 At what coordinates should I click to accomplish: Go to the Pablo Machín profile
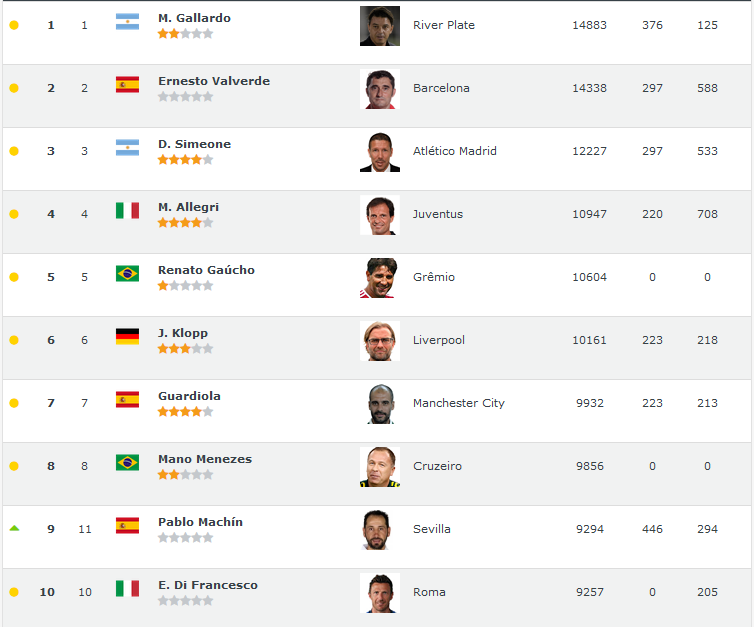[x=200, y=522]
